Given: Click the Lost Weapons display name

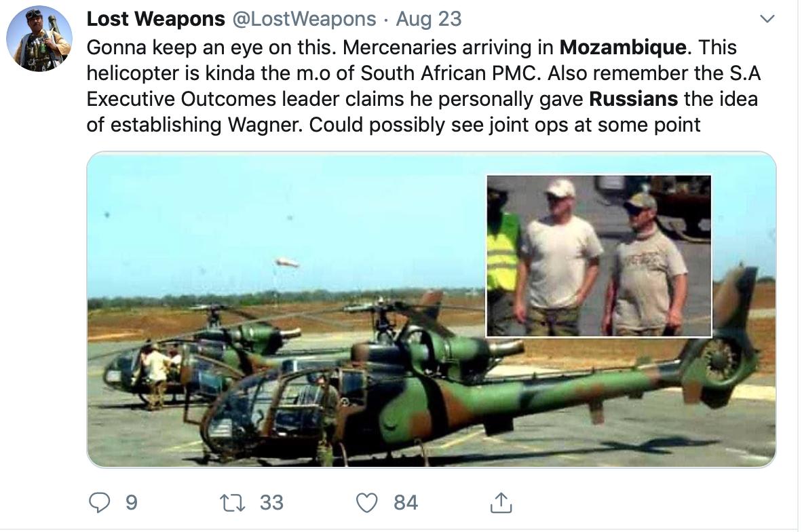Looking at the screenshot, I should 155,19.
